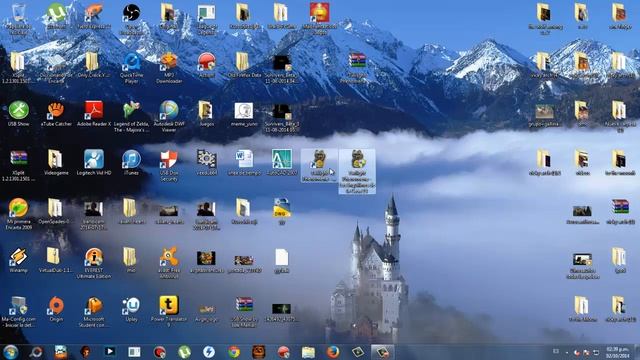Show hidden system tray icons
The image size is (640, 360).
567,352
